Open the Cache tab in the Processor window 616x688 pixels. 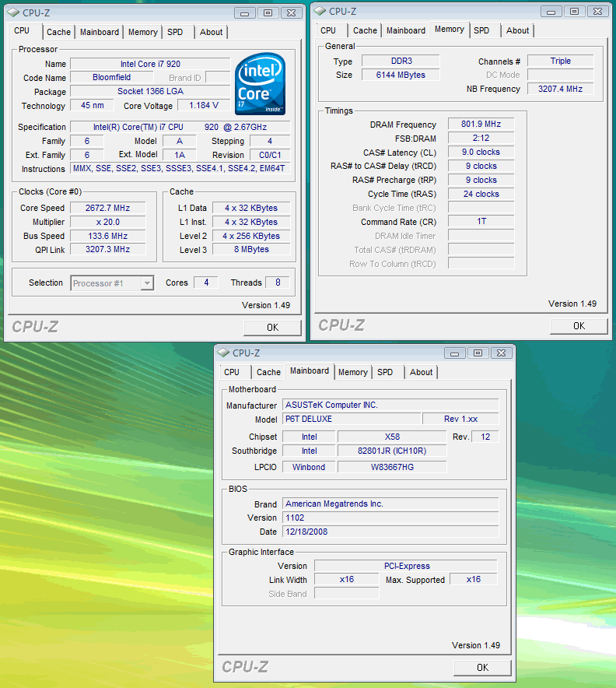pos(58,32)
